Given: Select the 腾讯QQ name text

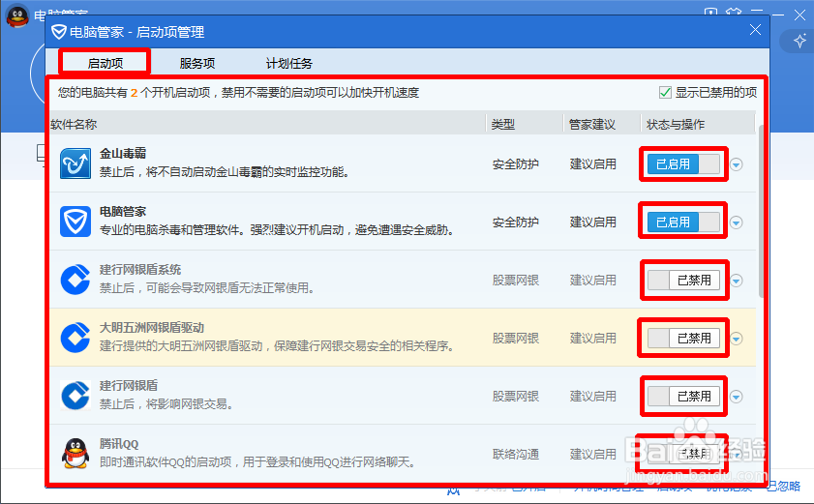Looking at the screenshot, I should pos(119,444).
